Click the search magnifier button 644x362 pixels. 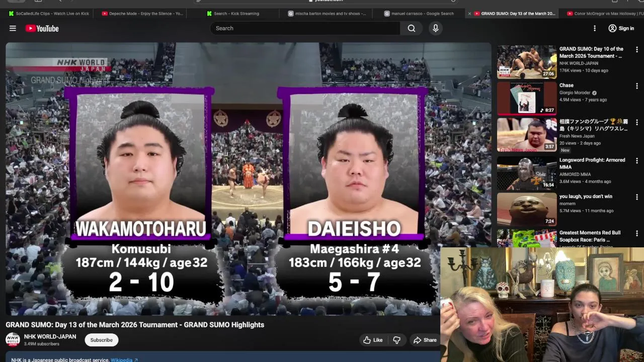click(x=411, y=28)
